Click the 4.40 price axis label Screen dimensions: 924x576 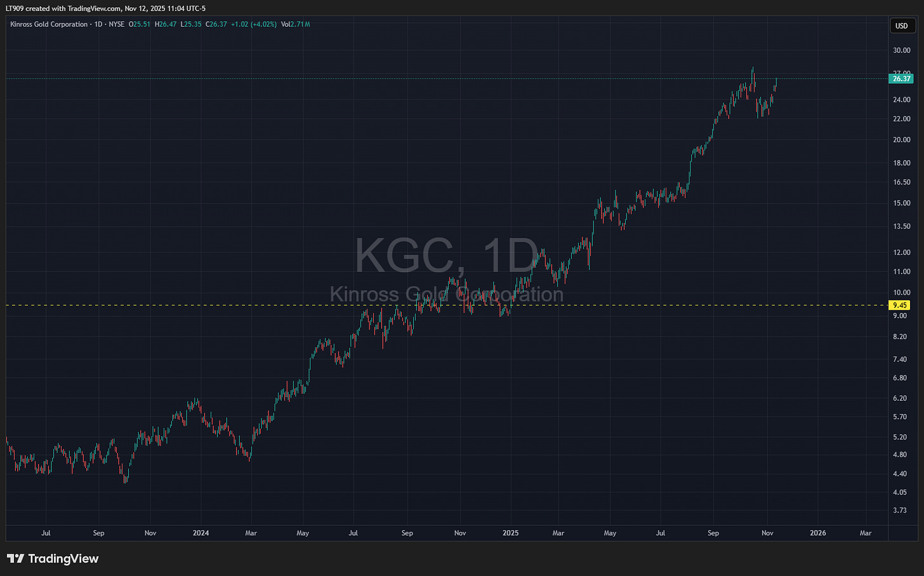[x=900, y=474]
